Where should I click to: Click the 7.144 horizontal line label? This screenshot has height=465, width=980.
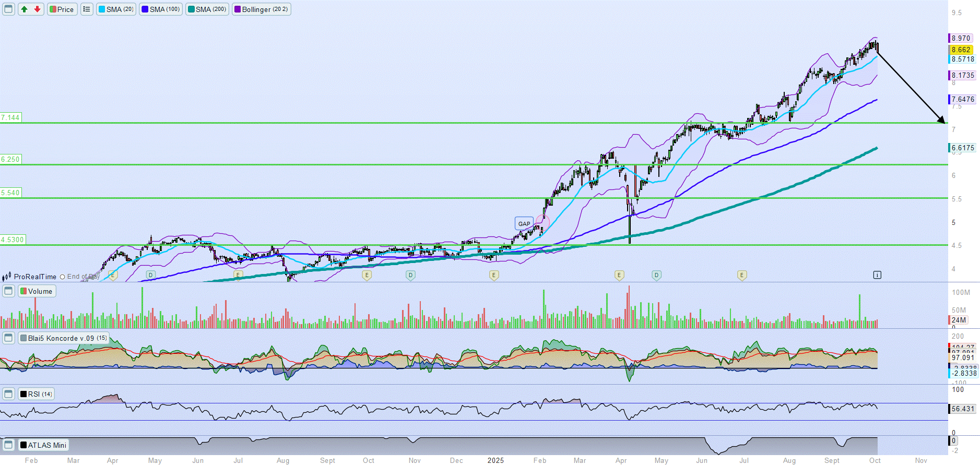(x=10, y=117)
